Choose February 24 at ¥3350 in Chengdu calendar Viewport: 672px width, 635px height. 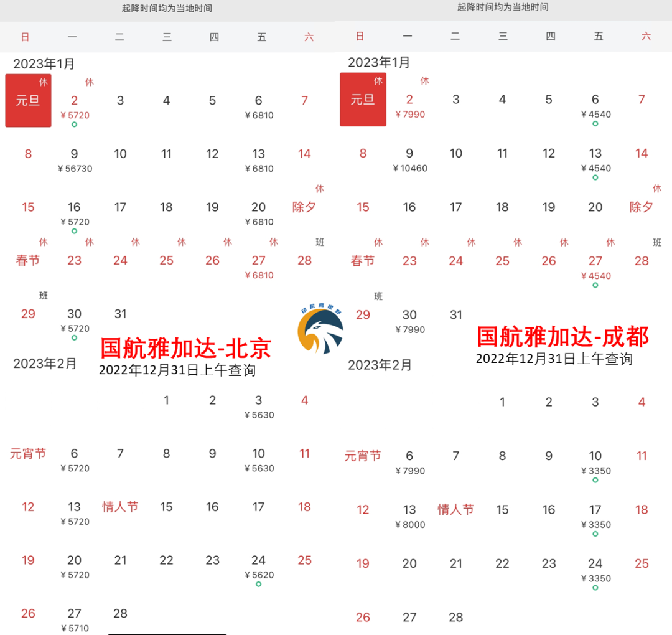coord(595,574)
